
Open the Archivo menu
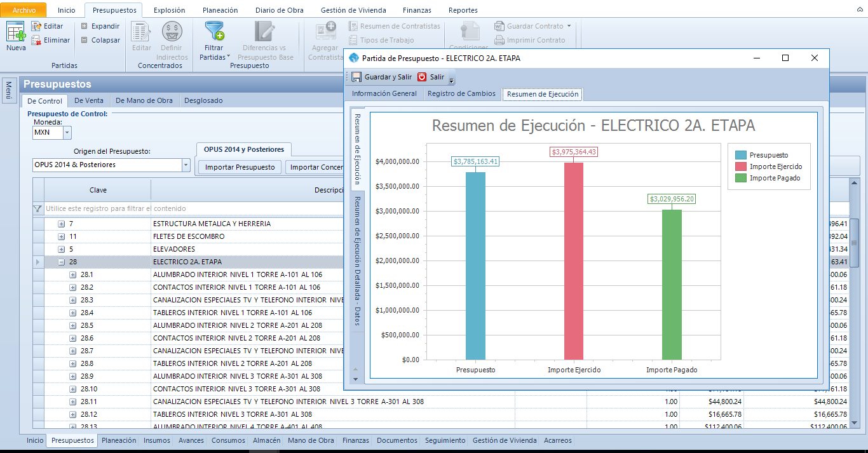pyautogui.click(x=25, y=10)
